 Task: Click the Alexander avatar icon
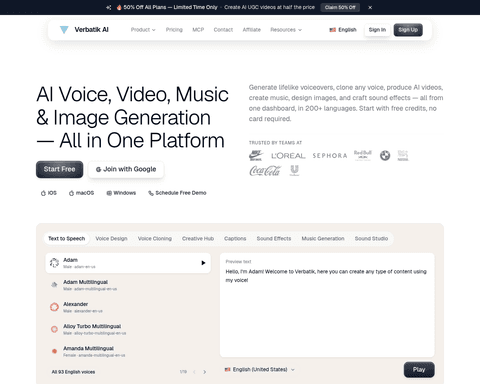(54, 307)
